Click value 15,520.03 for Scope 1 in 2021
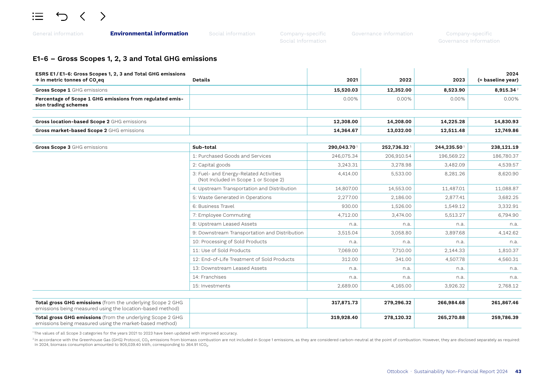 346,90
